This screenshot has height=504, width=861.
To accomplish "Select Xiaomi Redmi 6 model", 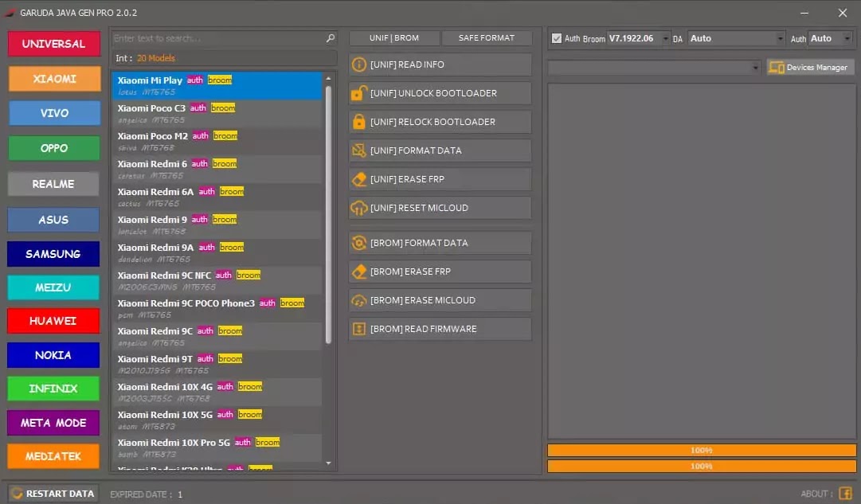I will pyautogui.click(x=217, y=170).
